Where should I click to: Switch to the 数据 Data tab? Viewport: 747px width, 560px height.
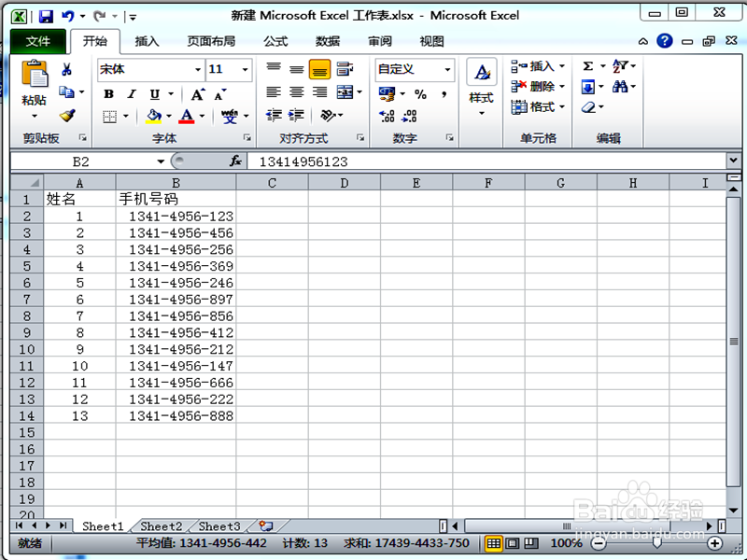(x=328, y=41)
